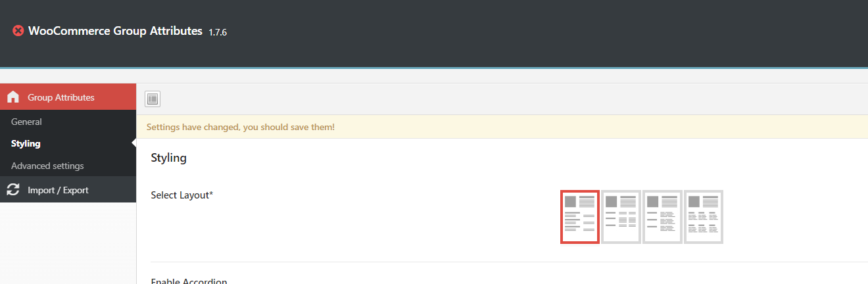Click the refresh icon beside Import / Export
The image size is (868, 284).
tap(13, 190)
